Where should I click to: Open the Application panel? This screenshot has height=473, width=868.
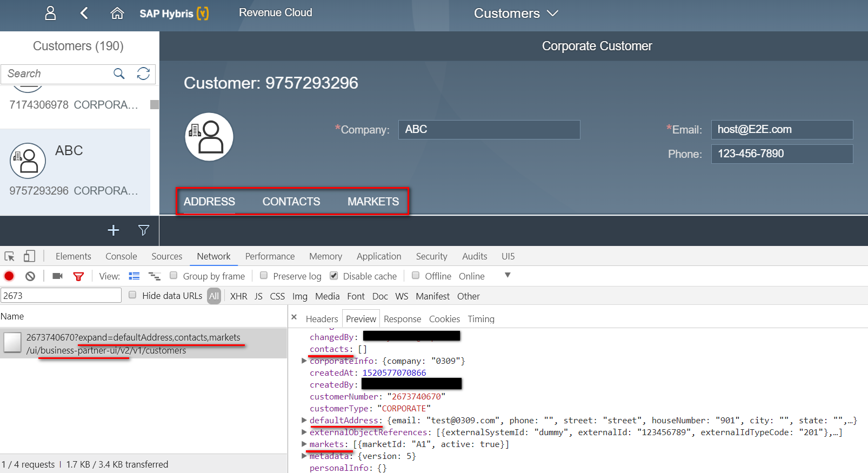[379, 256]
